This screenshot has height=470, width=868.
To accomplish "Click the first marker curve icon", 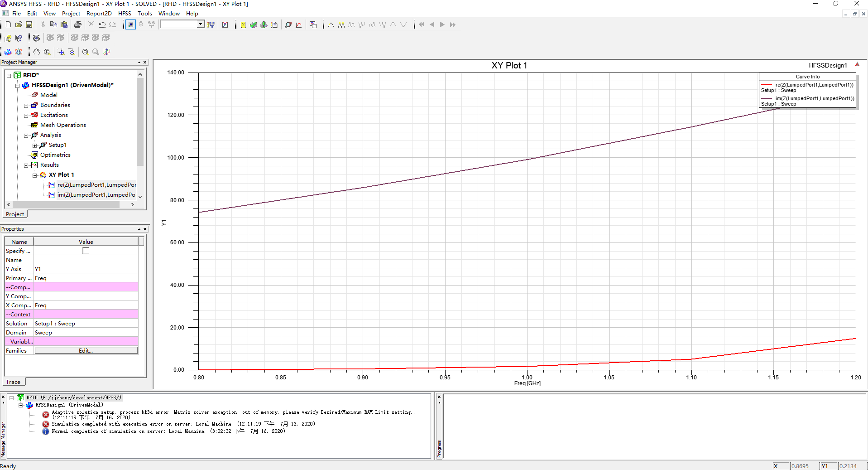I will click(331, 24).
